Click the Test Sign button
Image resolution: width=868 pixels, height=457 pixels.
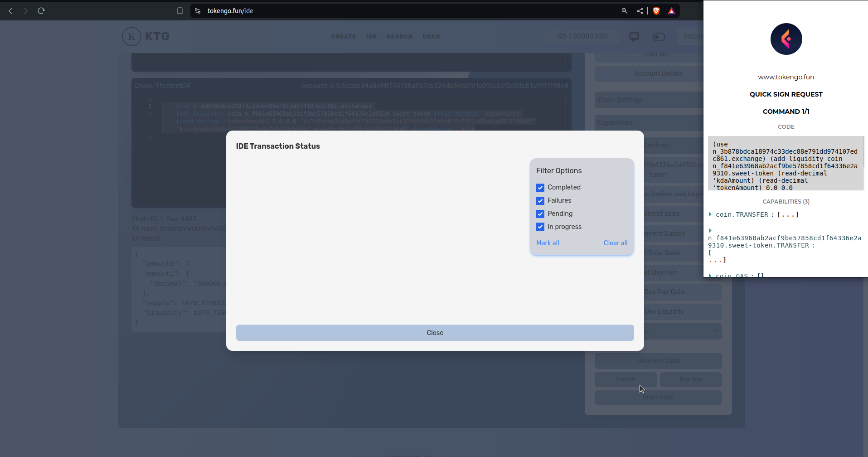[691, 379]
